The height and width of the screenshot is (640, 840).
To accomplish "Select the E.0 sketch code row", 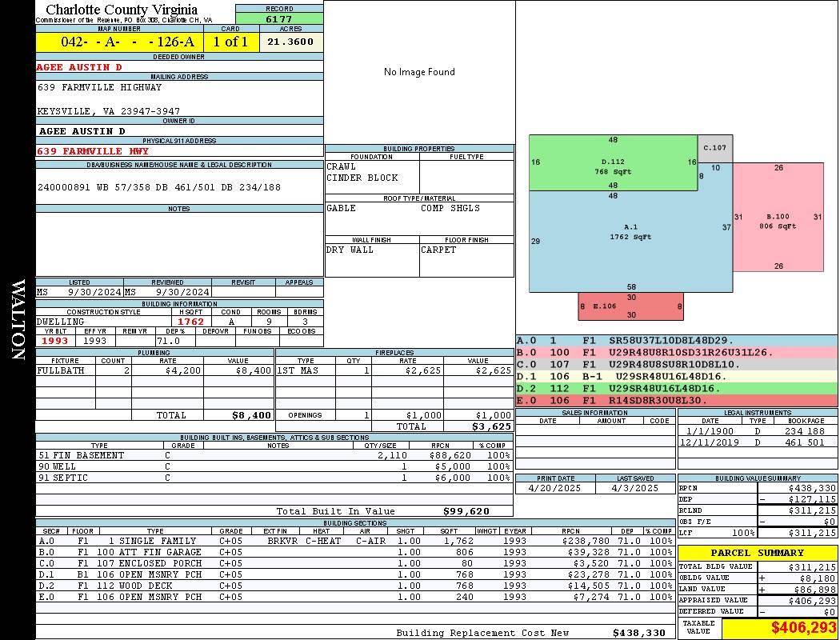I will [677, 400].
